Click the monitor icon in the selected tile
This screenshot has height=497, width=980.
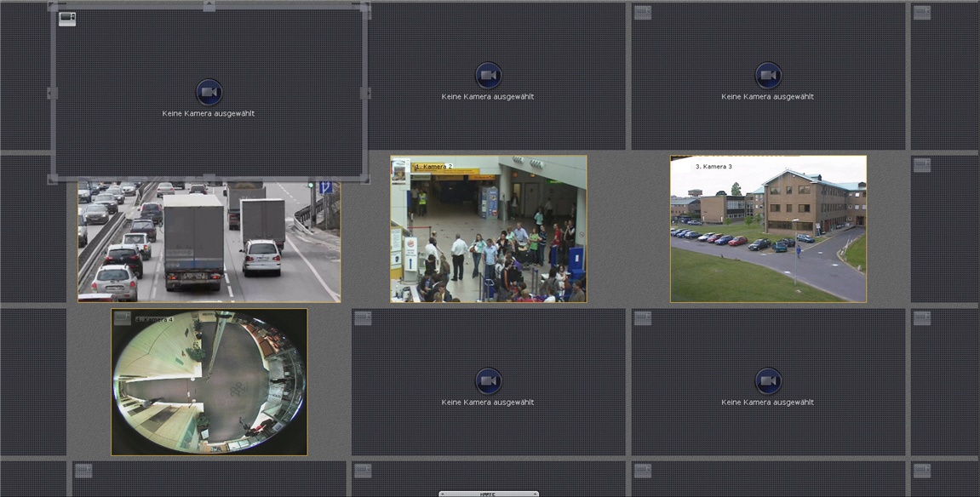[67, 19]
